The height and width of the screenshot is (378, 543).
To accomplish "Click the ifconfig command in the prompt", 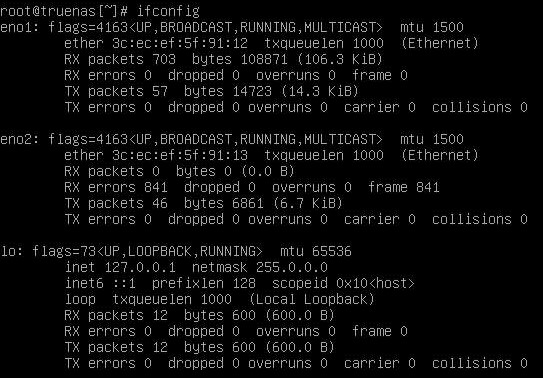I will click(x=168, y=11).
